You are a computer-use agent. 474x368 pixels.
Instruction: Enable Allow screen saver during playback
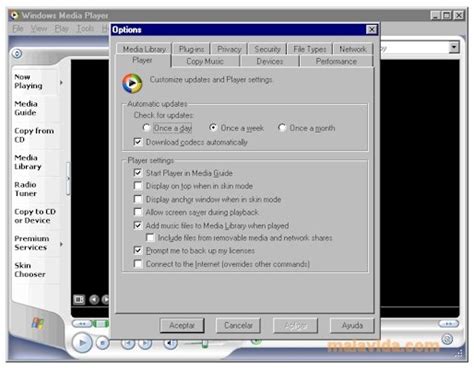tap(137, 212)
